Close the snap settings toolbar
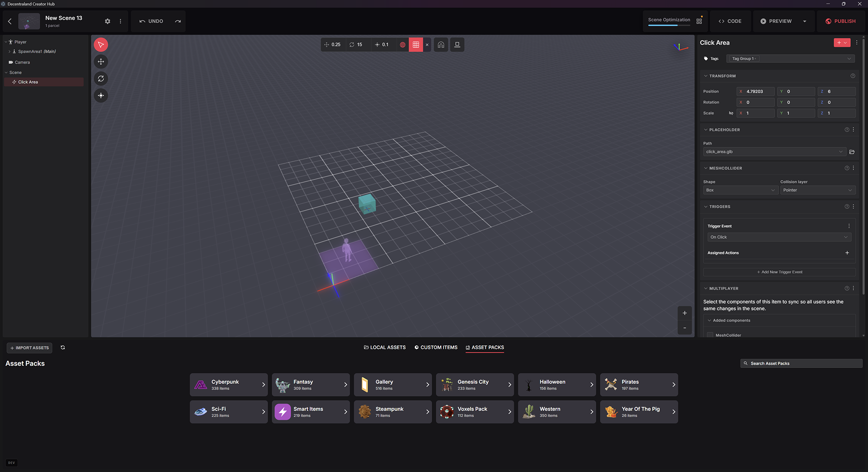This screenshot has width=868, height=472. click(x=427, y=45)
